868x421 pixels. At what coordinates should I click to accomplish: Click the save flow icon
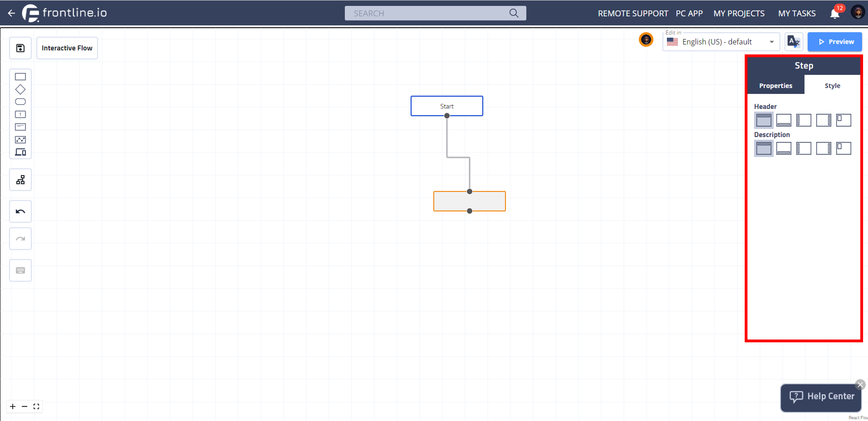[20, 48]
